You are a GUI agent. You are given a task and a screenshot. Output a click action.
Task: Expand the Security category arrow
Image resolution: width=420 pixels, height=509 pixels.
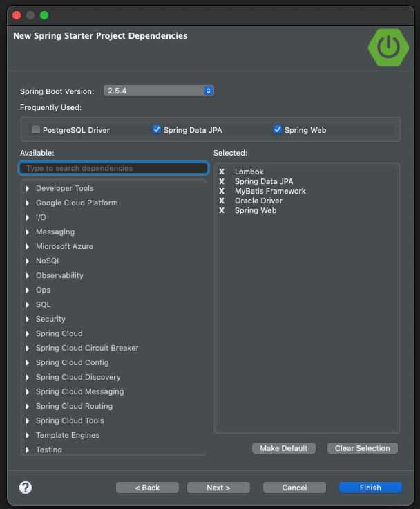[x=28, y=319]
